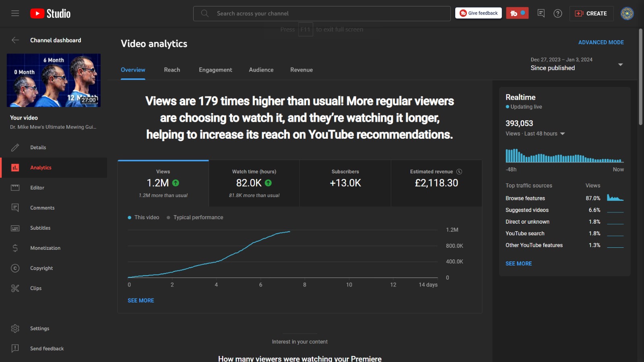The width and height of the screenshot is (644, 362).
Task: Open the red tubebuddy extension icon
Action: 517,13
